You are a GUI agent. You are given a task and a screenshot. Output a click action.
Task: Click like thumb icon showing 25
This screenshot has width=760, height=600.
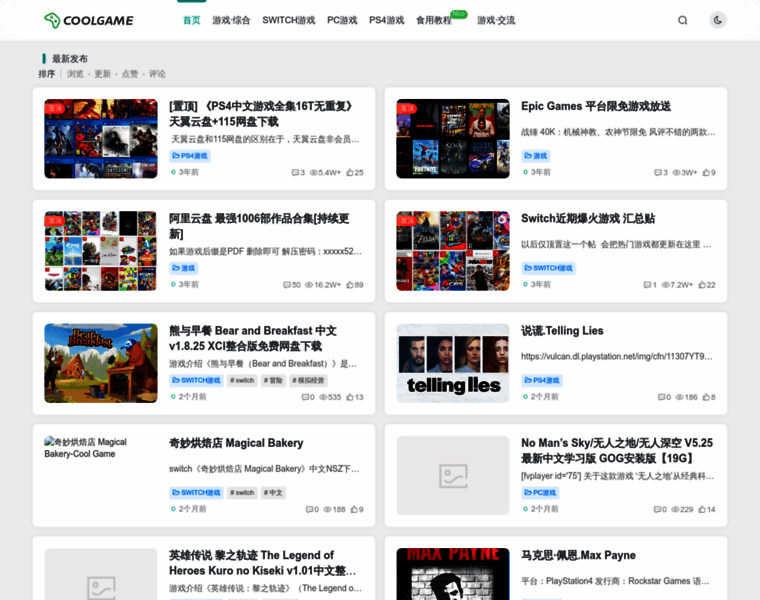coord(350,173)
